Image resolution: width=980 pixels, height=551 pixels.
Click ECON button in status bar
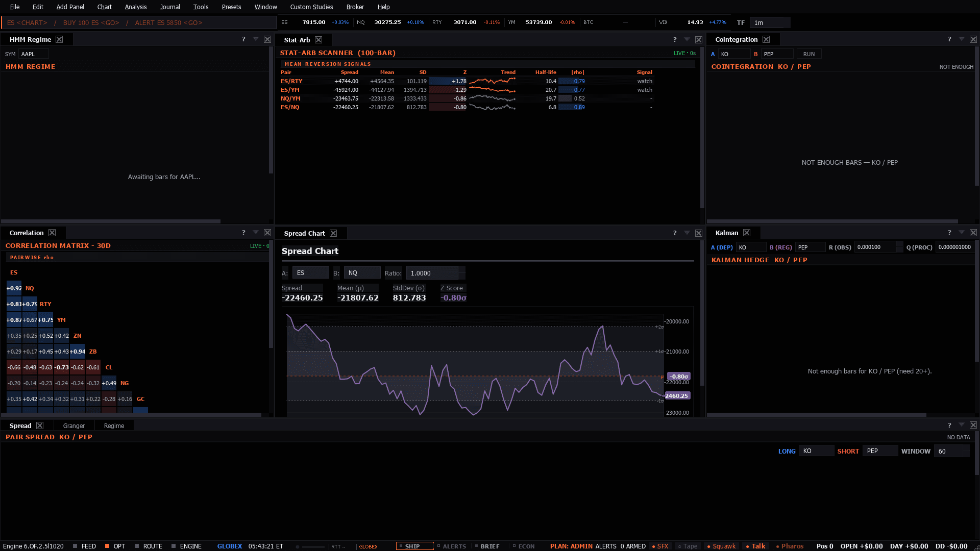(x=524, y=546)
